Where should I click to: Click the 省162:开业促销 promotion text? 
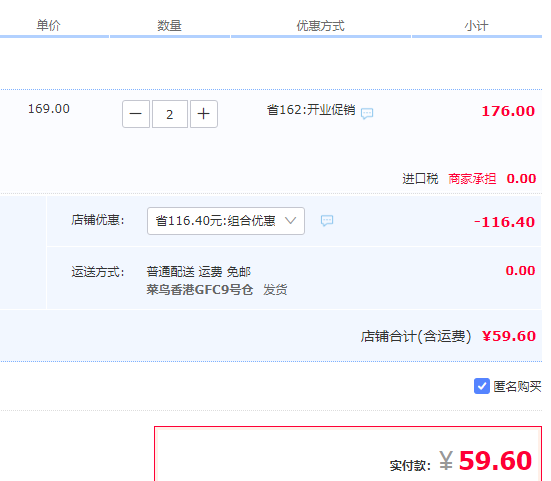pyautogui.click(x=311, y=110)
